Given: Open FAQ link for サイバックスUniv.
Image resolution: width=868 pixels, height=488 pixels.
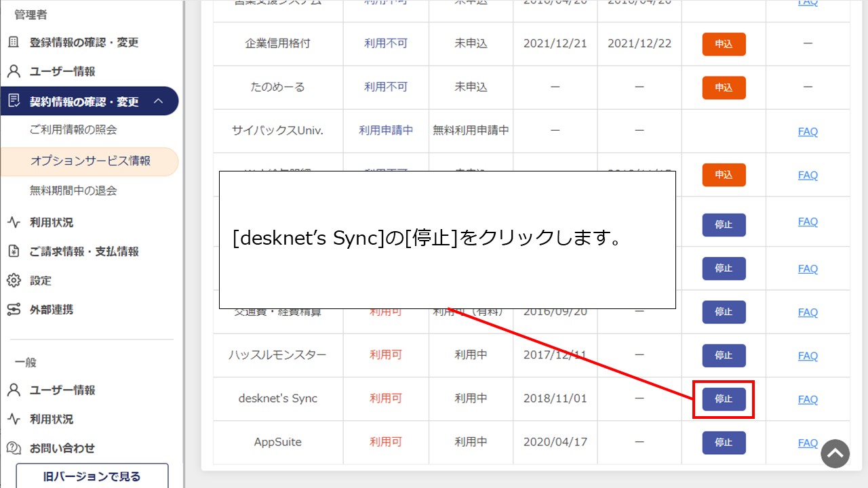Looking at the screenshot, I should 808,131.
